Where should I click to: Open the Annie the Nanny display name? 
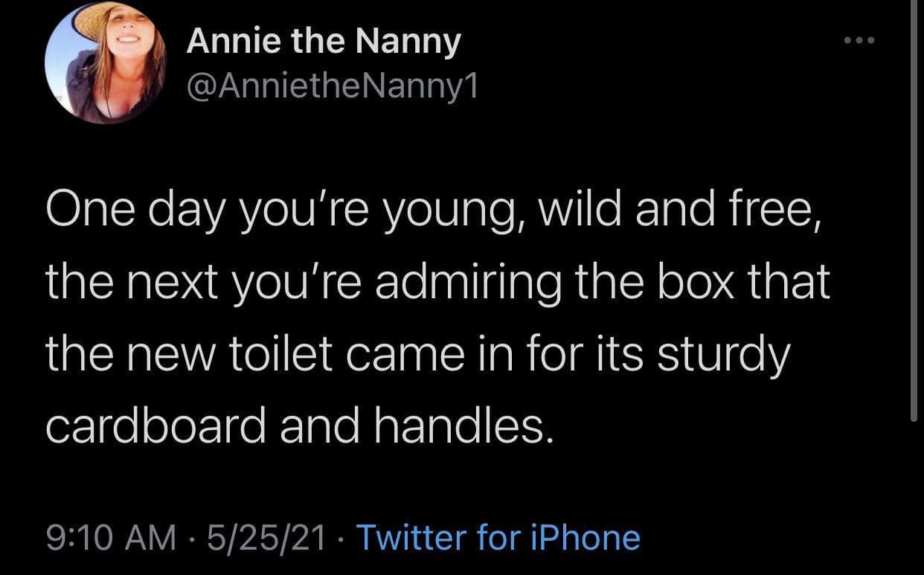[x=324, y=42]
